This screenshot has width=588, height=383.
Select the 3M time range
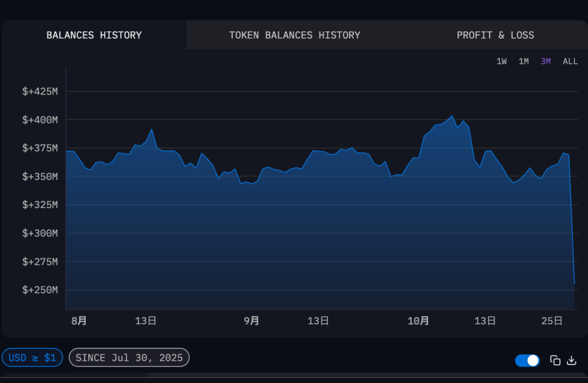545,61
